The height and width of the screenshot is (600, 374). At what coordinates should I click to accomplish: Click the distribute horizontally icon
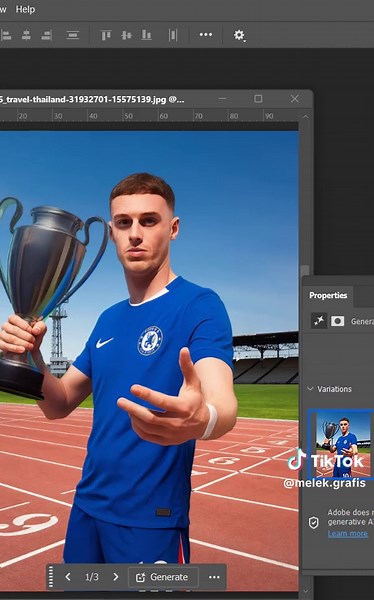[x=173, y=35]
